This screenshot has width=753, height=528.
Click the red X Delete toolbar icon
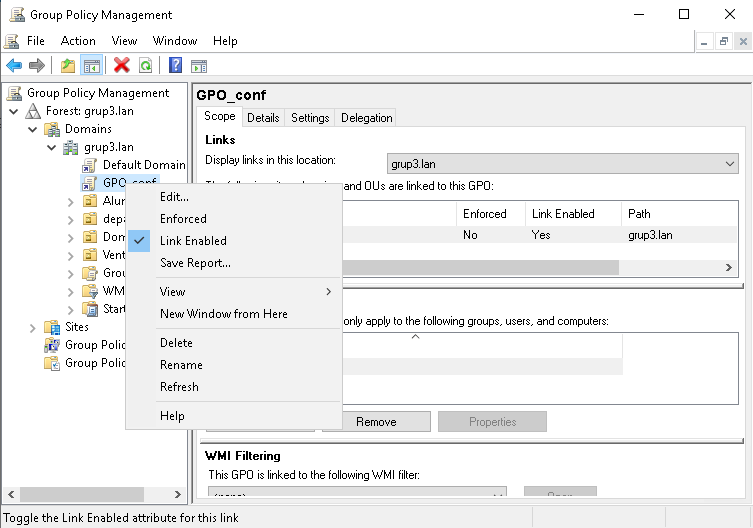click(122, 66)
